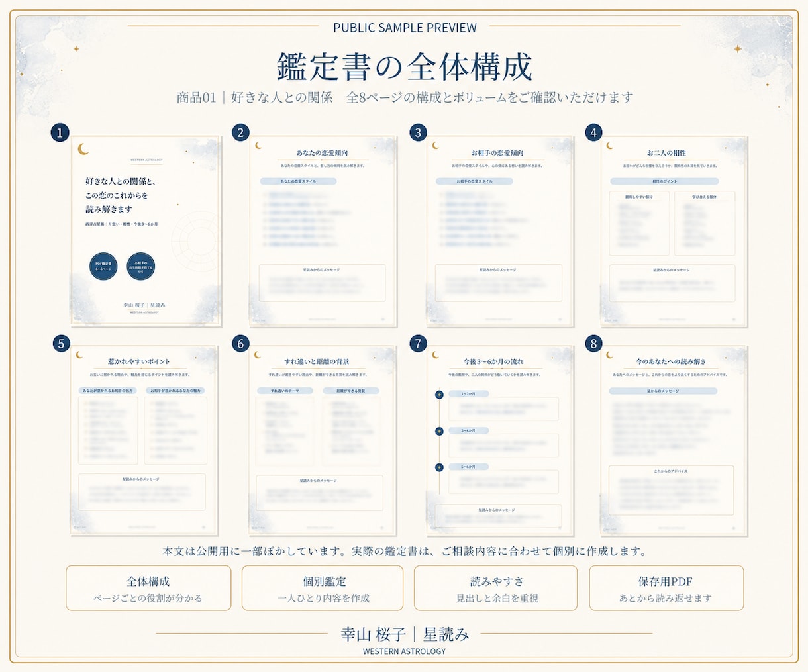Screen dimensions: 808x672
Task: Click '星読みからのメッセージ' on the '今後3〜6か月の流れ' page
Action: coord(497,510)
